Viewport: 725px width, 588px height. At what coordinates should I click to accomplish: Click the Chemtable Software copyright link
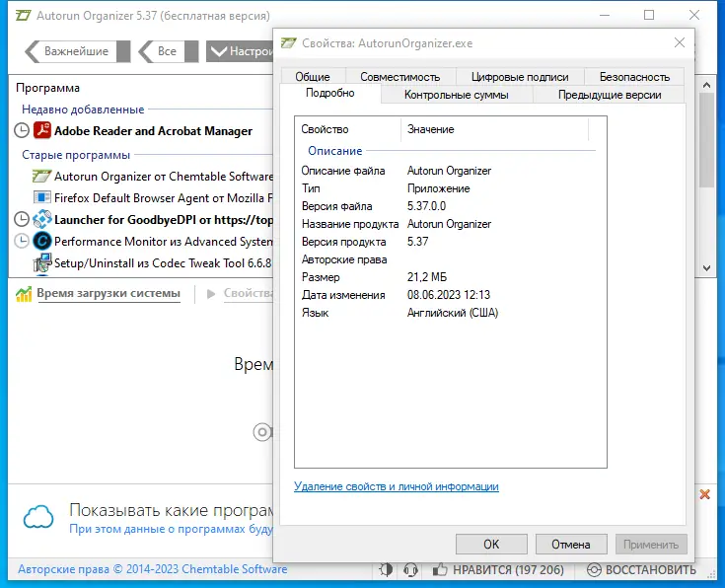153,569
